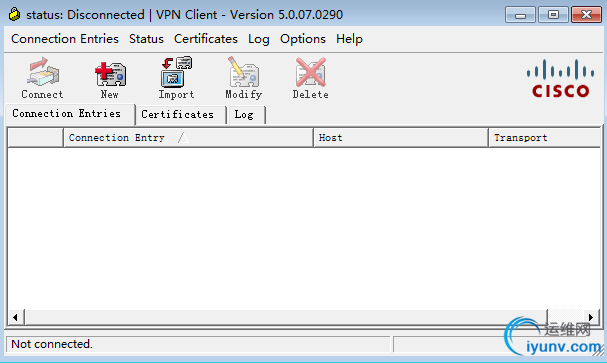Image resolution: width=607 pixels, height=363 pixels.
Task: Maximize the VPN Client window
Action: [553, 15]
